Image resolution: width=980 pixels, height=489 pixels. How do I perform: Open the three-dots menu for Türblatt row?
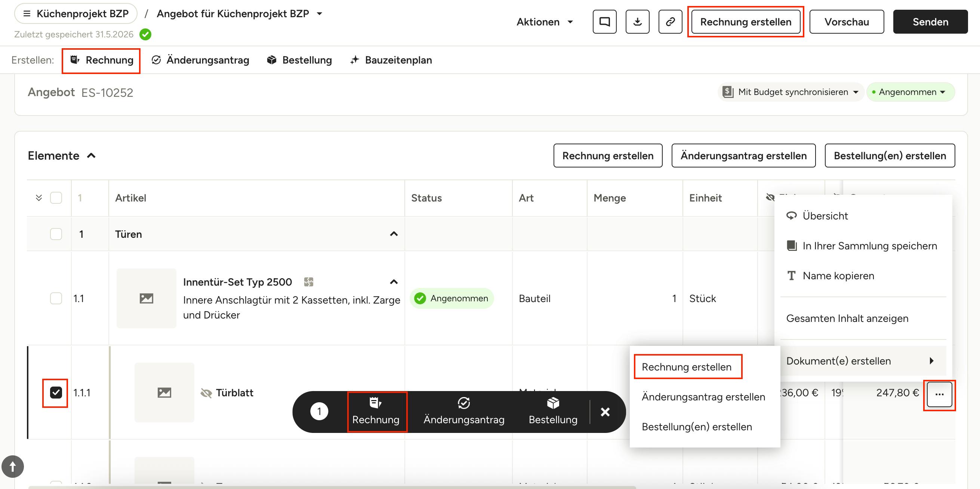[x=939, y=394]
